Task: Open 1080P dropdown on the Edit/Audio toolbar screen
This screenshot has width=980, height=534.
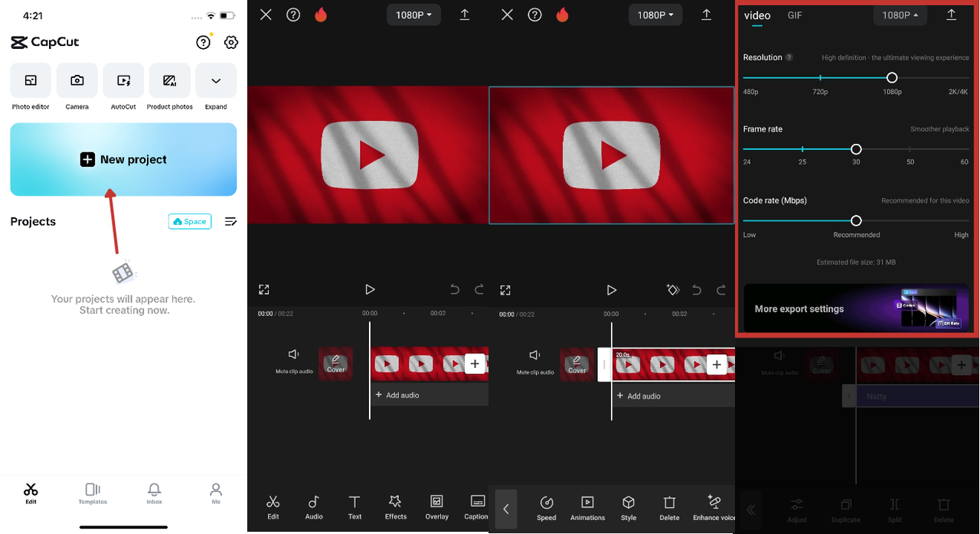Action: (413, 15)
